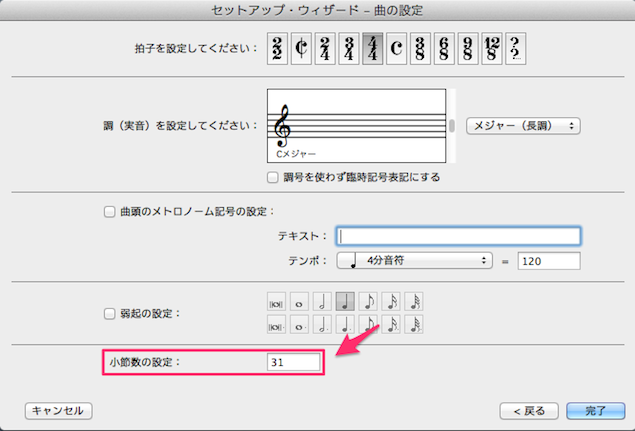The width and height of the screenshot is (635, 431).
Task: Pick dotted double whole note pickup
Action: (276, 325)
